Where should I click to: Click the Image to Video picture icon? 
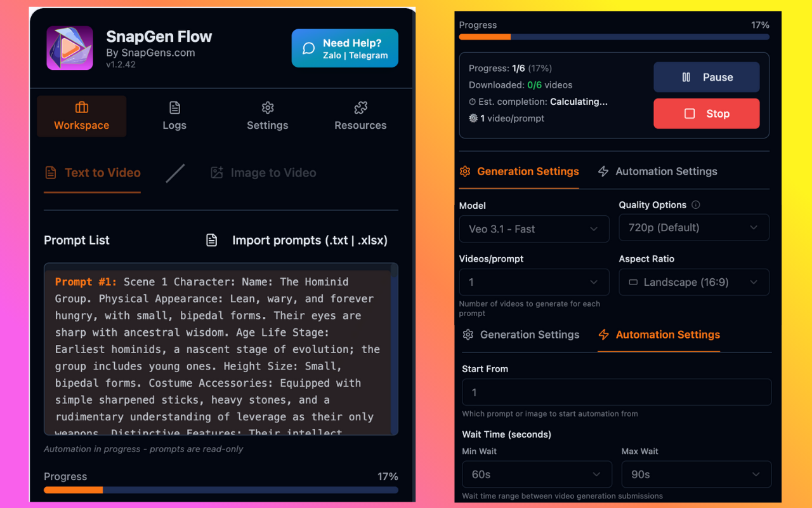[217, 173]
